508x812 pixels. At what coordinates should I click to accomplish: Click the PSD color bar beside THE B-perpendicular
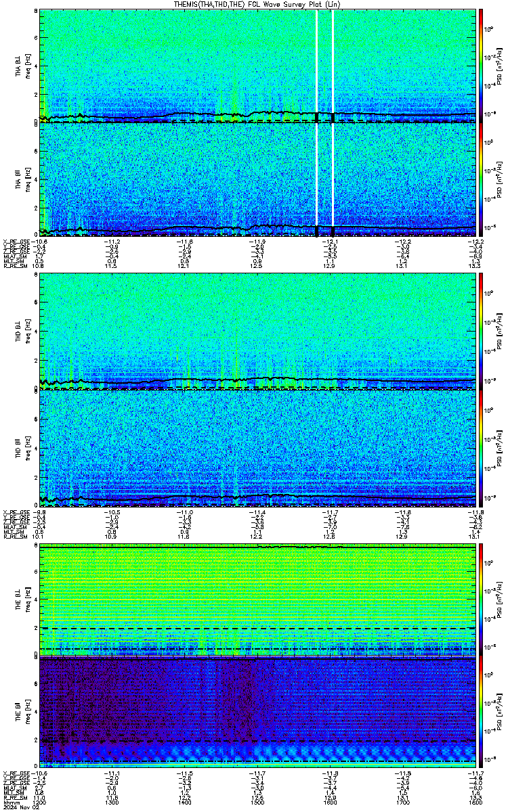click(481, 599)
